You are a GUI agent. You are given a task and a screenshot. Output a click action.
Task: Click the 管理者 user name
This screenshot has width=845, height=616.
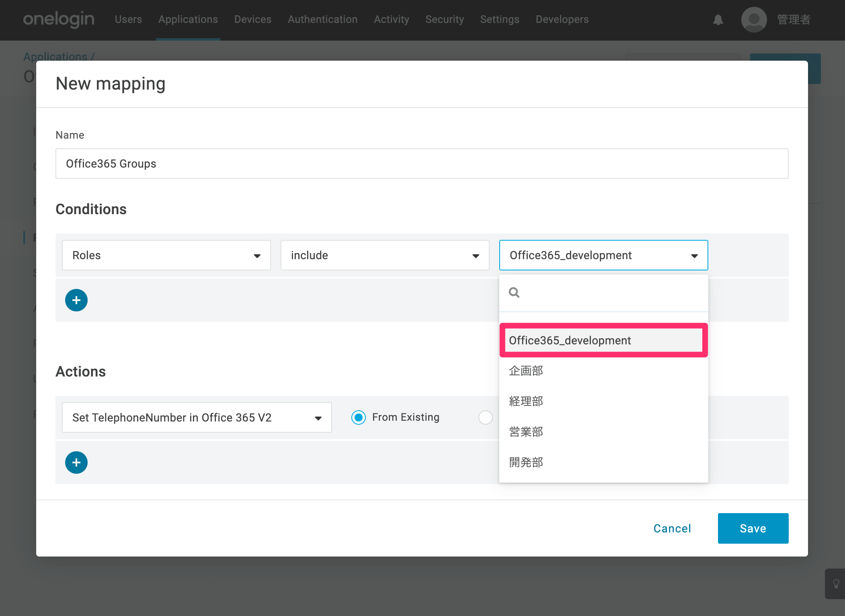coord(794,20)
